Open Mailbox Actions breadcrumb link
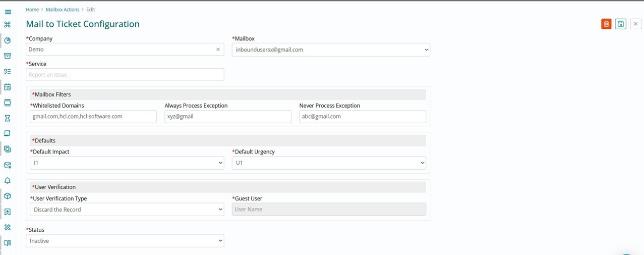644x255 pixels. 63,10
